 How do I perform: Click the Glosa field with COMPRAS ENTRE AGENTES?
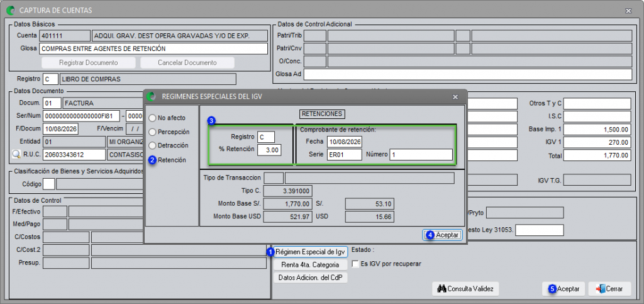click(153, 48)
